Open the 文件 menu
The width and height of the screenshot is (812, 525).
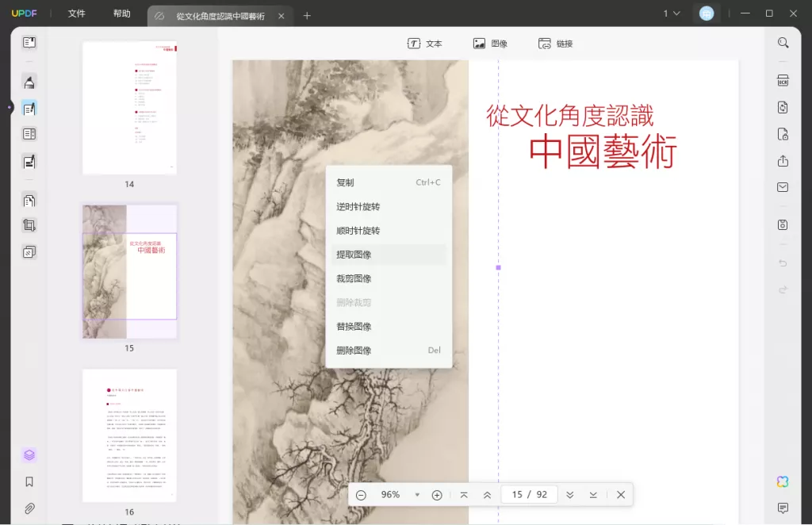76,13
